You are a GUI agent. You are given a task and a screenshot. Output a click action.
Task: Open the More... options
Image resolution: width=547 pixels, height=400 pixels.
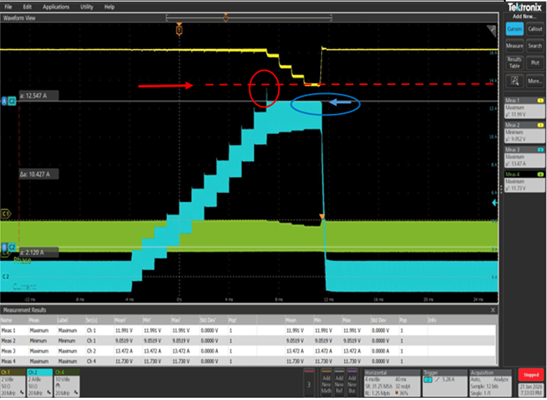(535, 81)
